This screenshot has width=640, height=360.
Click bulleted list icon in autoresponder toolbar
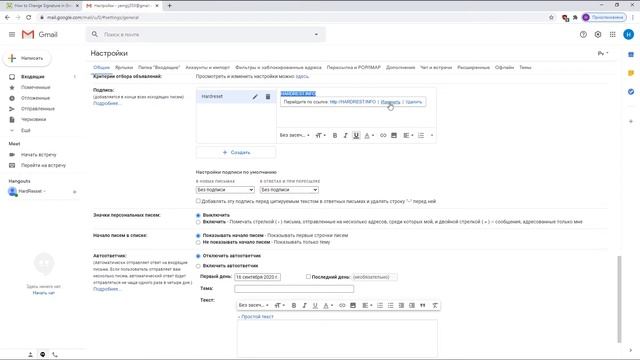tap(391, 305)
